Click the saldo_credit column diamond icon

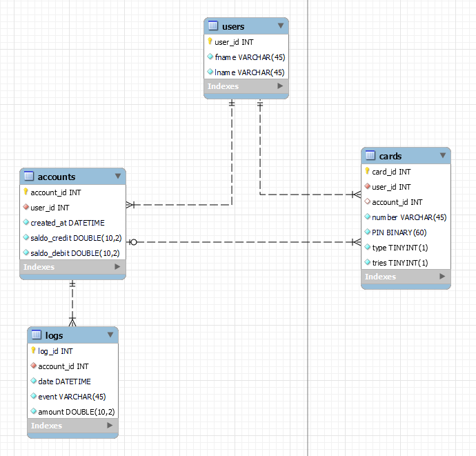pos(26,237)
